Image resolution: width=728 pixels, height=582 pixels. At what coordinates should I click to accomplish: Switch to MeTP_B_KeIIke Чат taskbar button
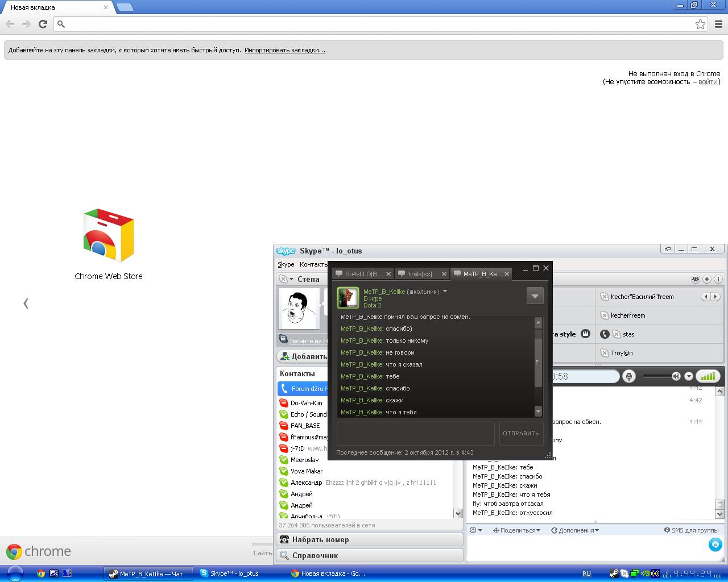tap(148, 573)
